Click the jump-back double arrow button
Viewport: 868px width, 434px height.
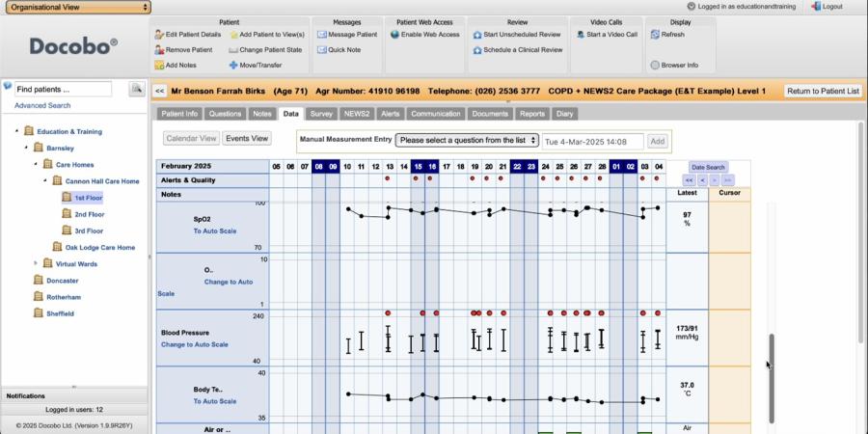tap(688, 180)
